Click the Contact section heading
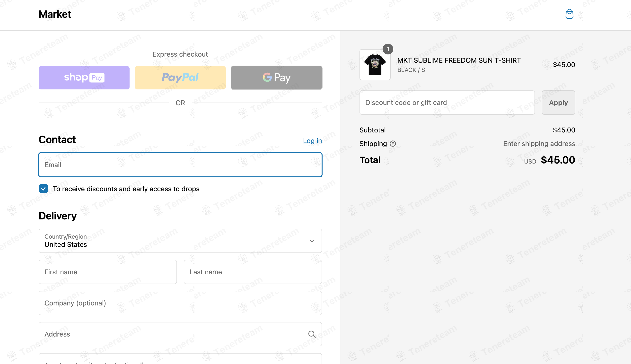Image resolution: width=631 pixels, height=364 pixels. [x=57, y=139]
